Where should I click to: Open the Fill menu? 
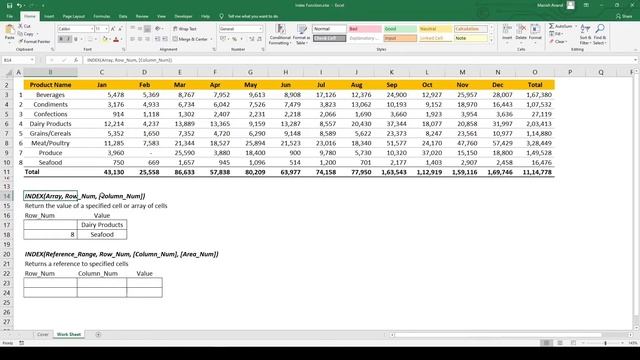pos(556,34)
